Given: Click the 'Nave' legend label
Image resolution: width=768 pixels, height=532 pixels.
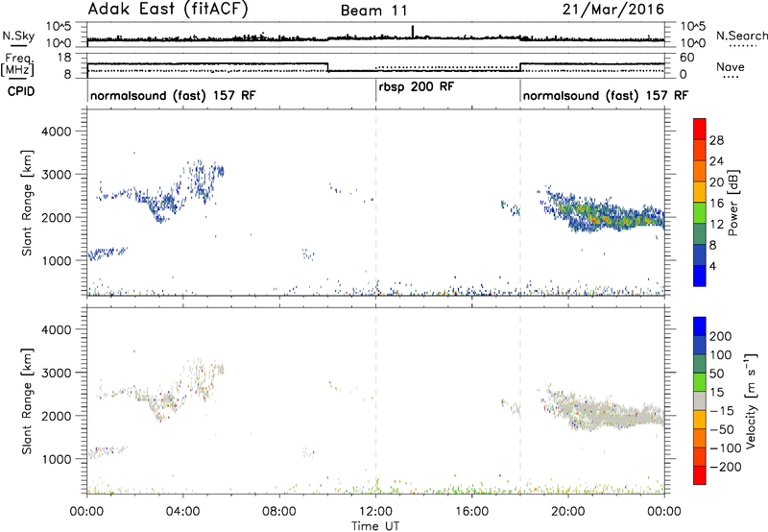Looking at the screenshot, I should [x=731, y=67].
